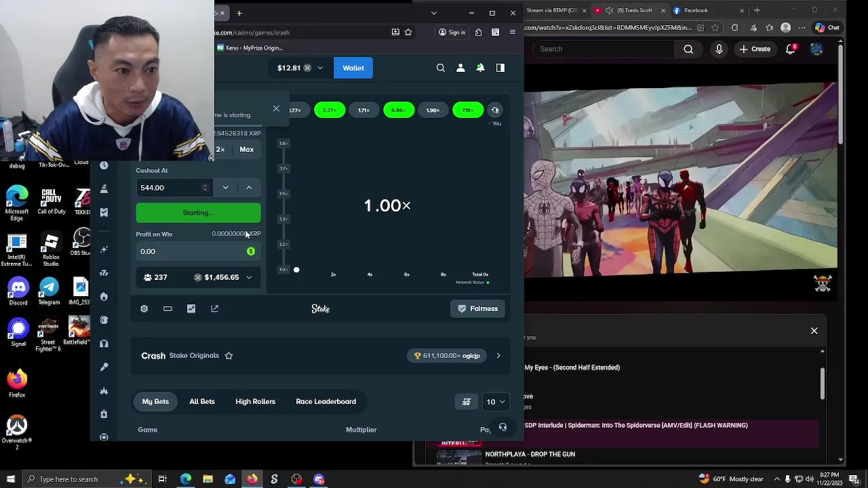Open the Fairness button
The height and width of the screenshot is (488, 868).
coord(477,308)
